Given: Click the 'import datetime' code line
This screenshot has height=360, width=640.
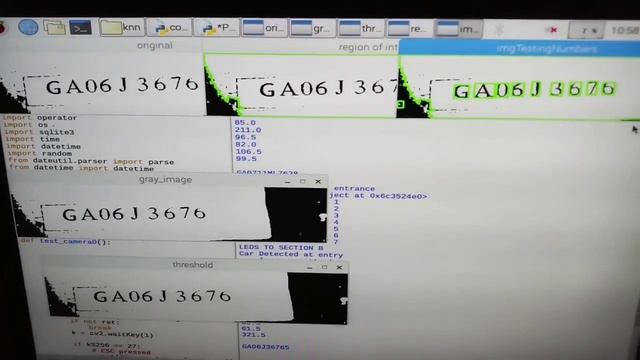Looking at the screenshot, I should [x=43, y=147].
